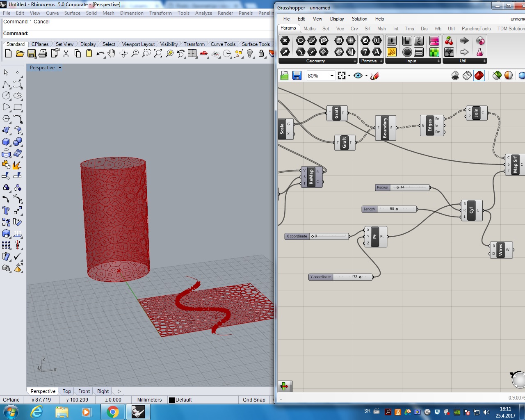This screenshot has height=420, width=525.
Task: Open the 80% zoom dropdown in Grasshopper
Action: (332, 76)
